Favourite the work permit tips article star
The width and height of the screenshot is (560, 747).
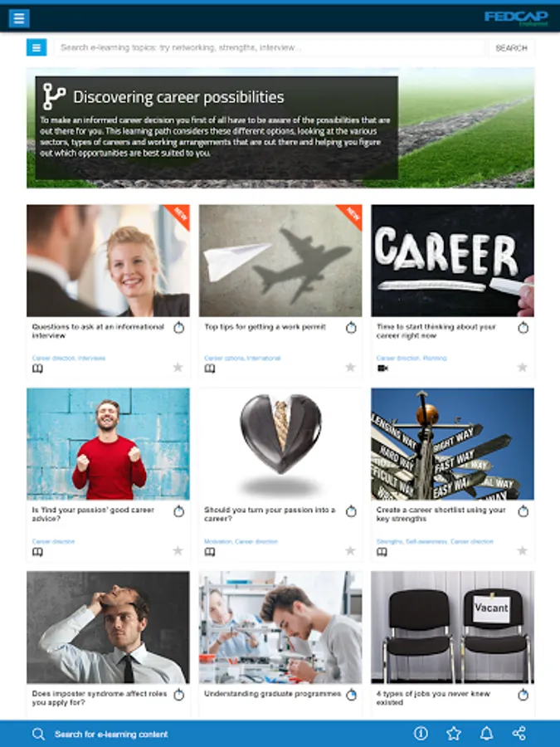point(350,368)
